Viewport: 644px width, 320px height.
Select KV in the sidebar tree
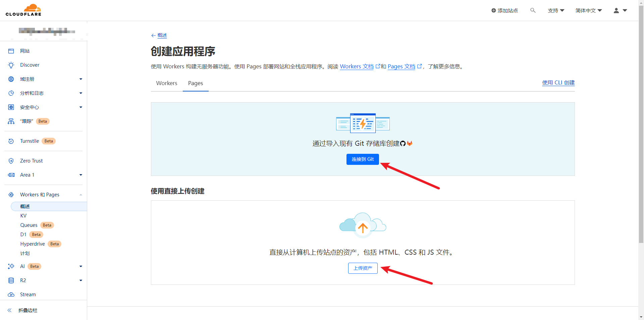23,216
